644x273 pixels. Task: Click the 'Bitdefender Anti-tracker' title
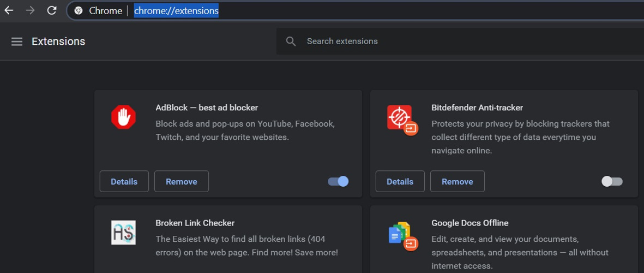(477, 108)
